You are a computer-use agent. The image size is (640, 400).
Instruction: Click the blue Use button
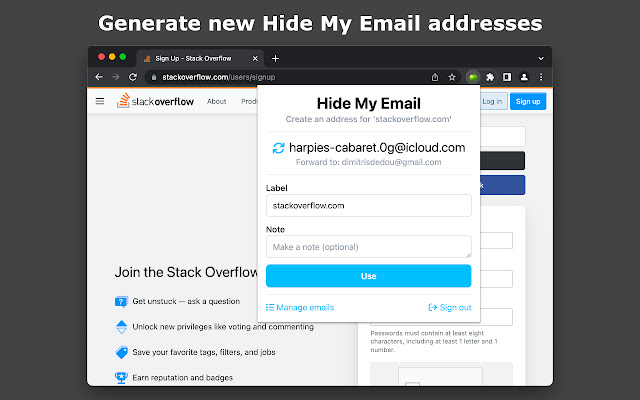coord(369,276)
